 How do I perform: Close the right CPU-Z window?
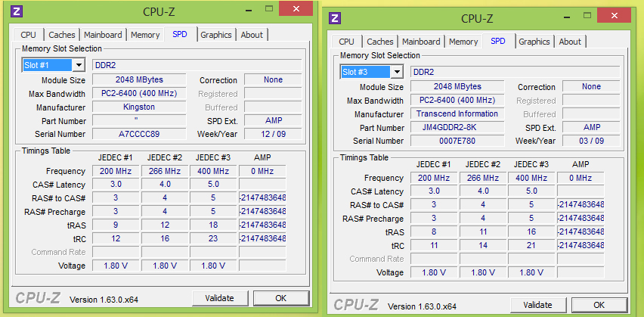(614, 16)
